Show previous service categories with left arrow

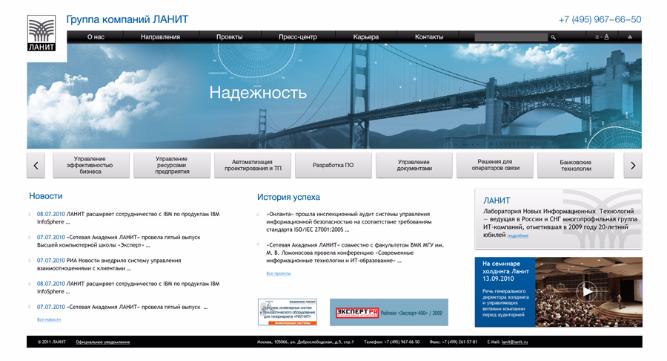click(36, 165)
